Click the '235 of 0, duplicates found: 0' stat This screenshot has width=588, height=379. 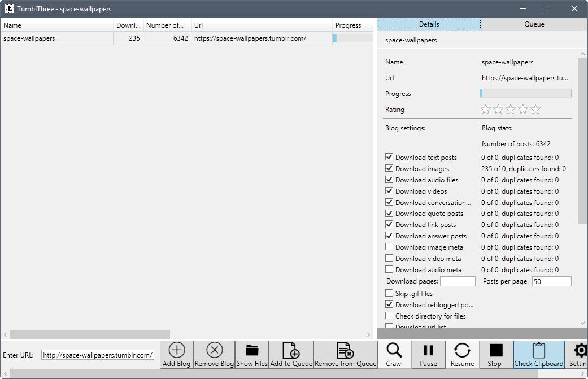pyautogui.click(x=524, y=169)
